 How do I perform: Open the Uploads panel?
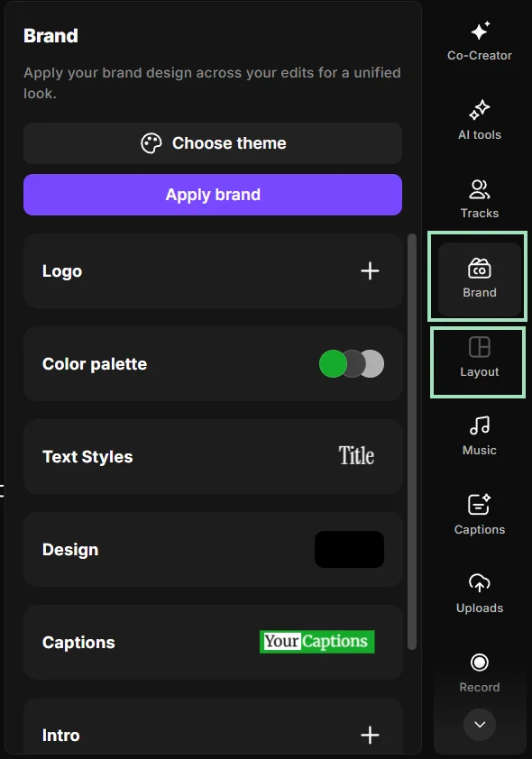coord(479,594)
